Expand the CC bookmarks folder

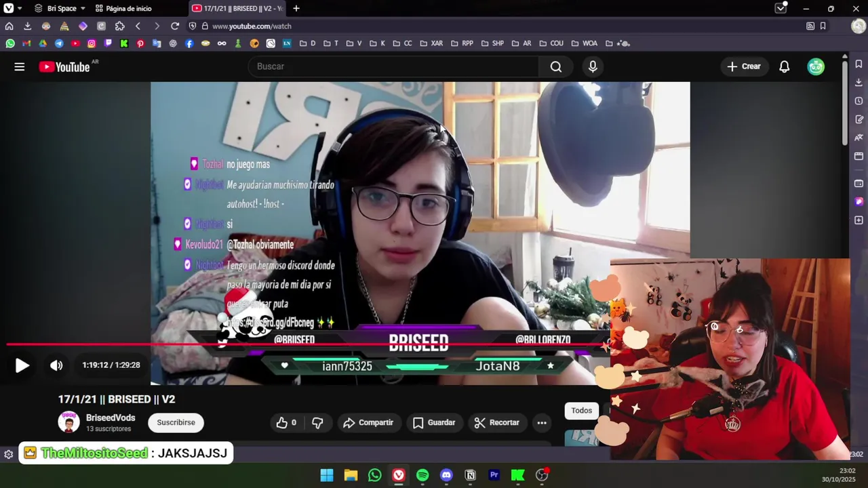[402, 43]
